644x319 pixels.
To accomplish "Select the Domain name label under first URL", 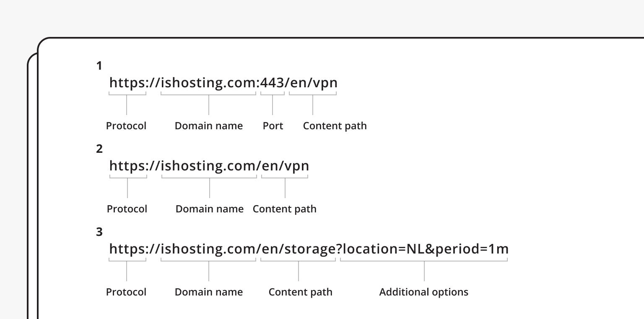I will click(x=209, y=126).
